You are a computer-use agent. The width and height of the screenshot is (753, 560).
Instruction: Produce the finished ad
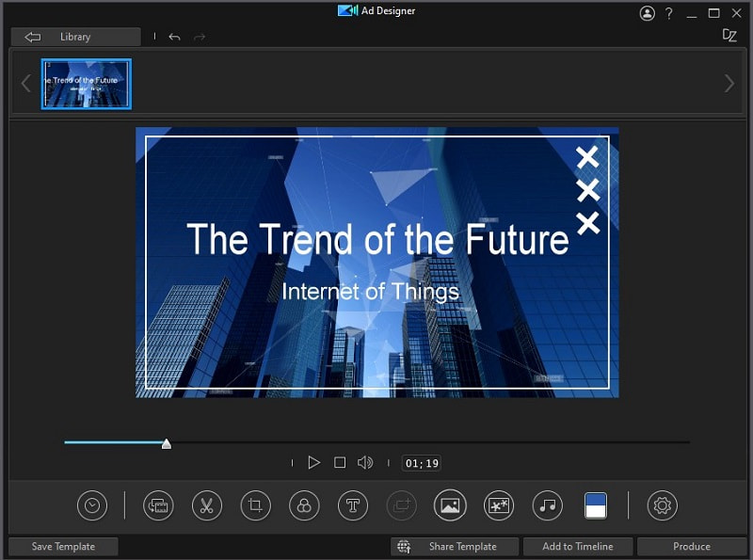(693, 546)
